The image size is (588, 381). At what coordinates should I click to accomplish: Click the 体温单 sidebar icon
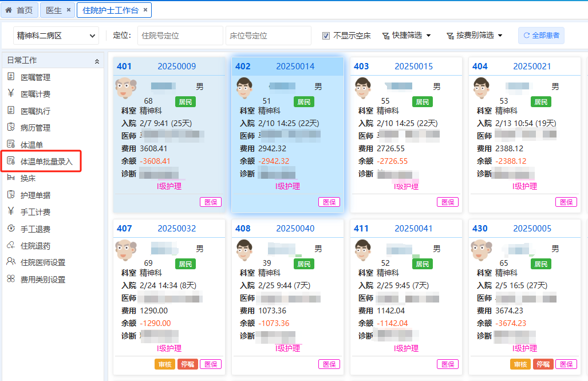11,144
